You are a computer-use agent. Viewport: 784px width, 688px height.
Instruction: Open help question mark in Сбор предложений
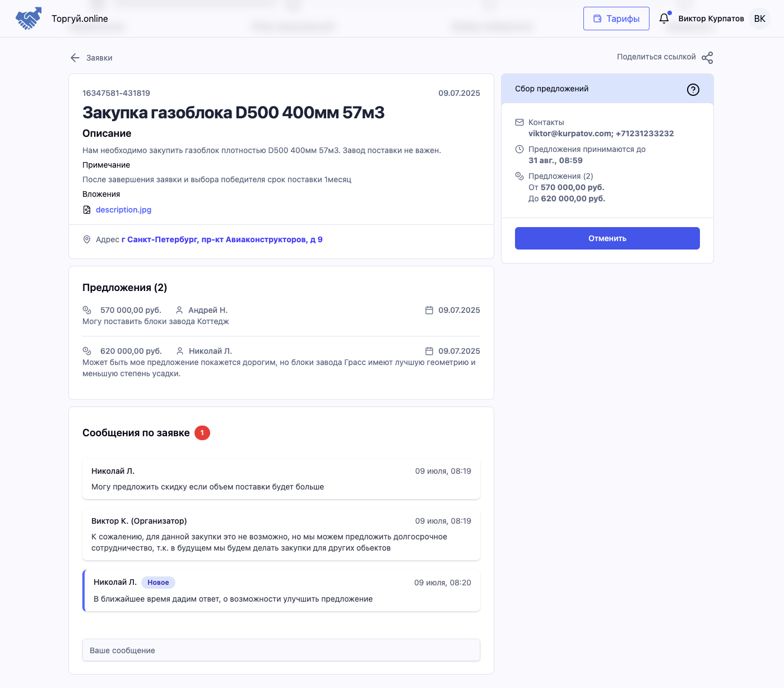pyautogui.click(x=693, y=90)
